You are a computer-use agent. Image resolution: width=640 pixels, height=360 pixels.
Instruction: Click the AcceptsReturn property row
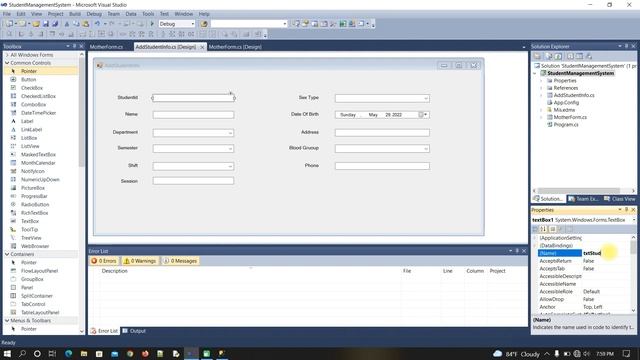583,261
